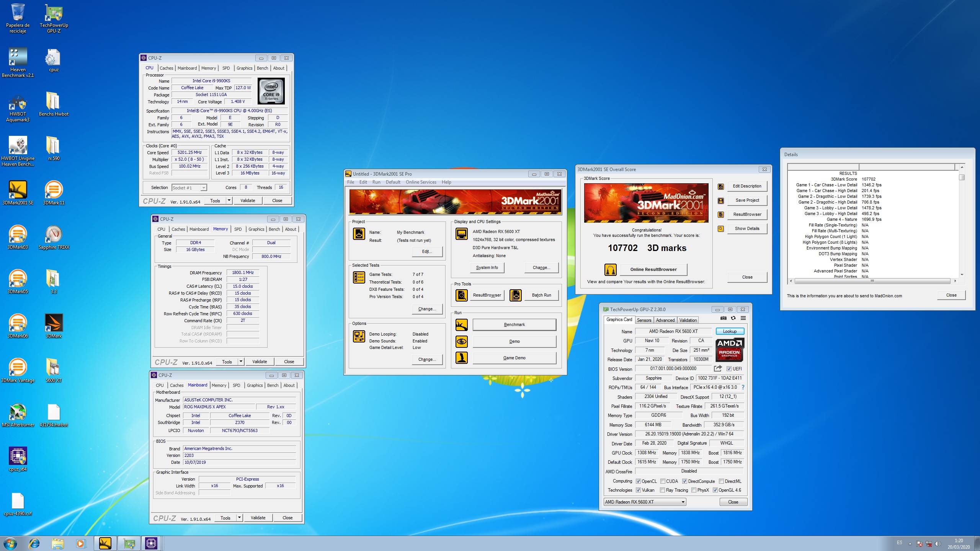This screenshot has height=551, width=980.
Task: Click the Online ResultBrowser button
Action: (x=653, y=269)
